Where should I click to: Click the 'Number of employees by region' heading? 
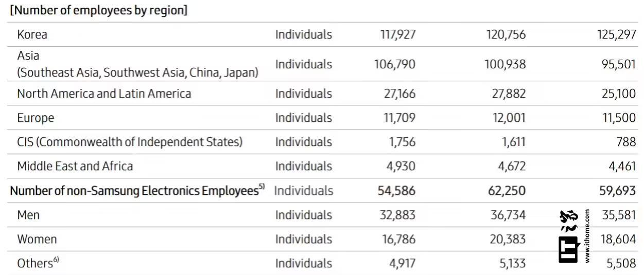(98, 10)
